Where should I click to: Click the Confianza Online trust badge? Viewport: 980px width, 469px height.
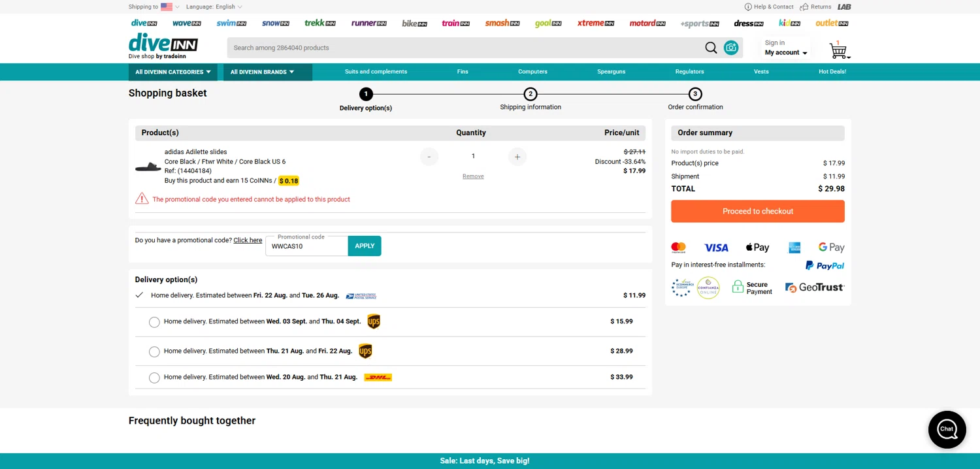point(708,287)
